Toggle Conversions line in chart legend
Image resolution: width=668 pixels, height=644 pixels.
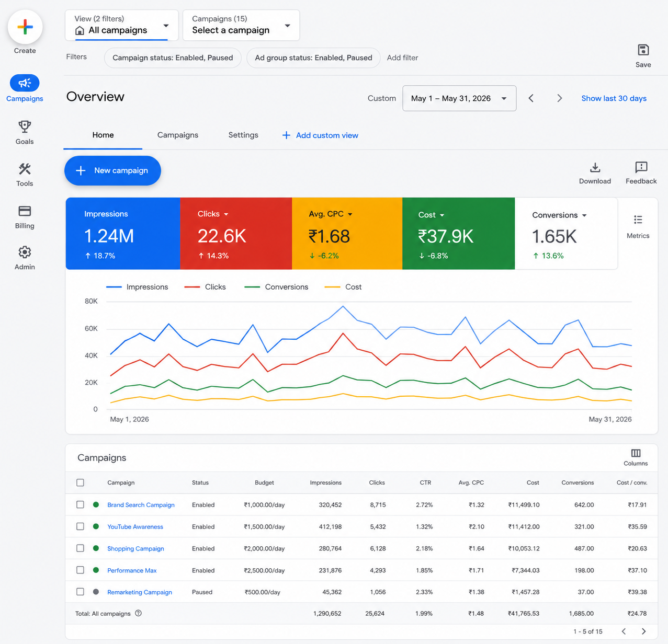pos(276,287)
